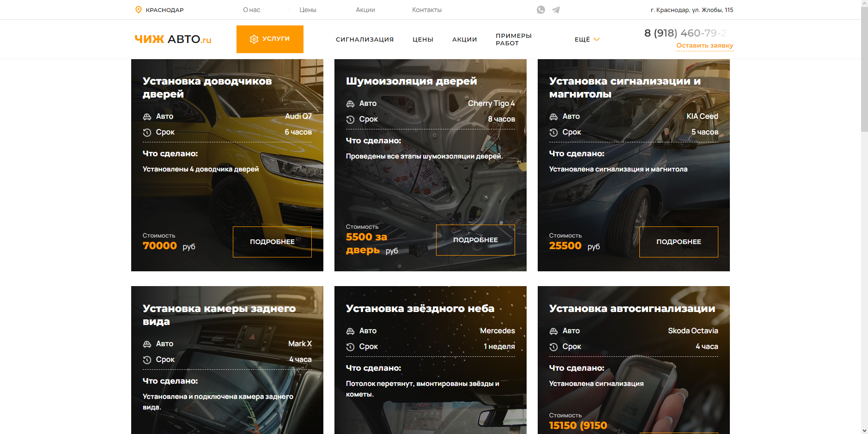
Task: Click the page vertical scrollbar thumb
Action: (864, 69)
